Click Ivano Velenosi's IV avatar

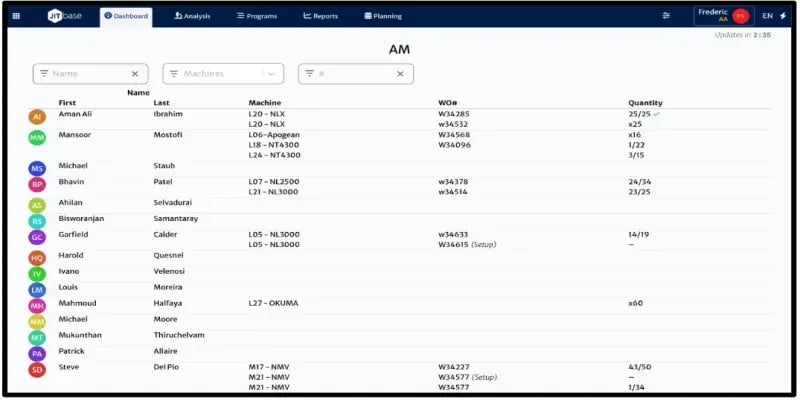(x=37, y=274)
